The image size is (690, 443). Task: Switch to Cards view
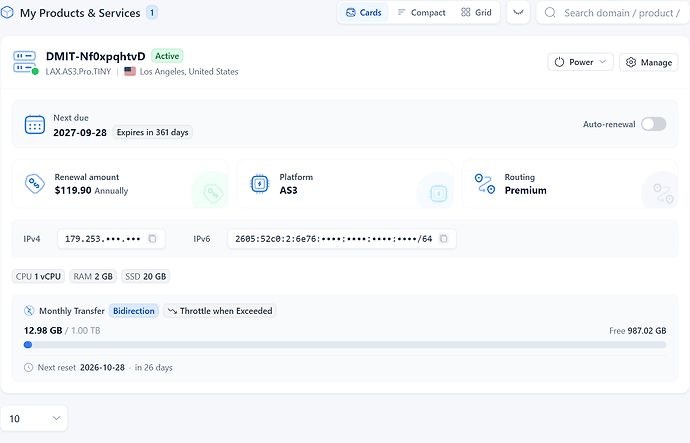(x=363, y=13)
